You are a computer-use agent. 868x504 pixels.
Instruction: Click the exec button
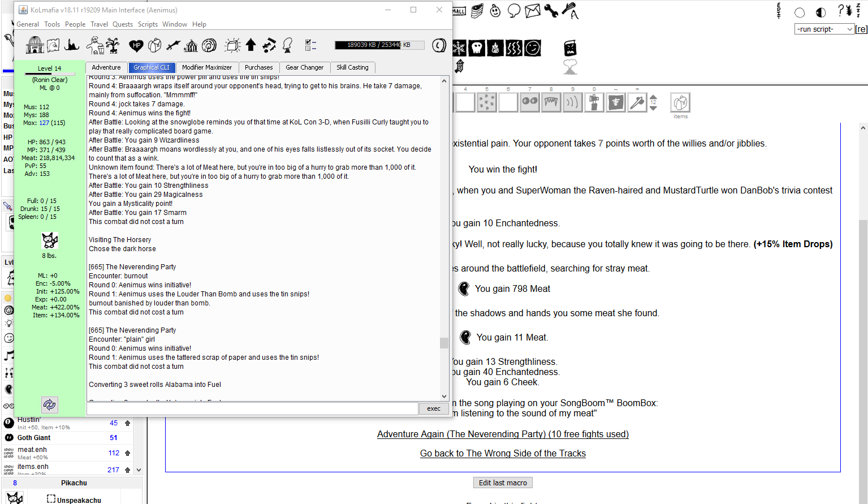point(434,408)
